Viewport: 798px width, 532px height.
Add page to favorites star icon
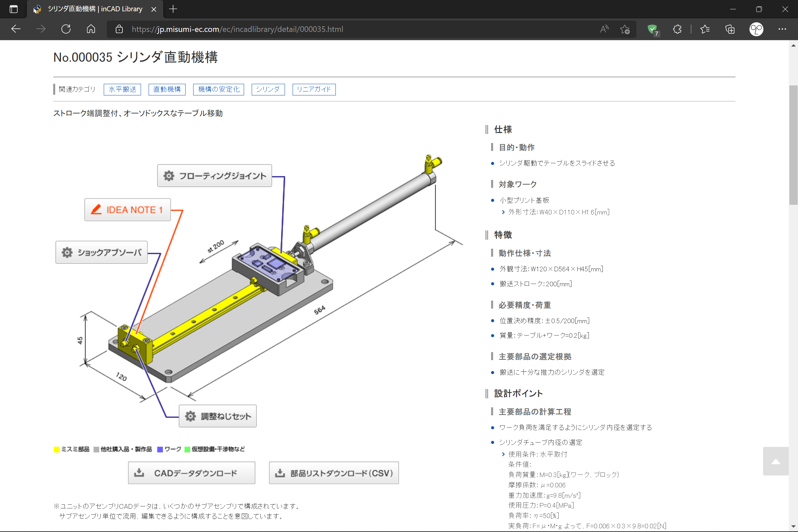pos(625,29)
